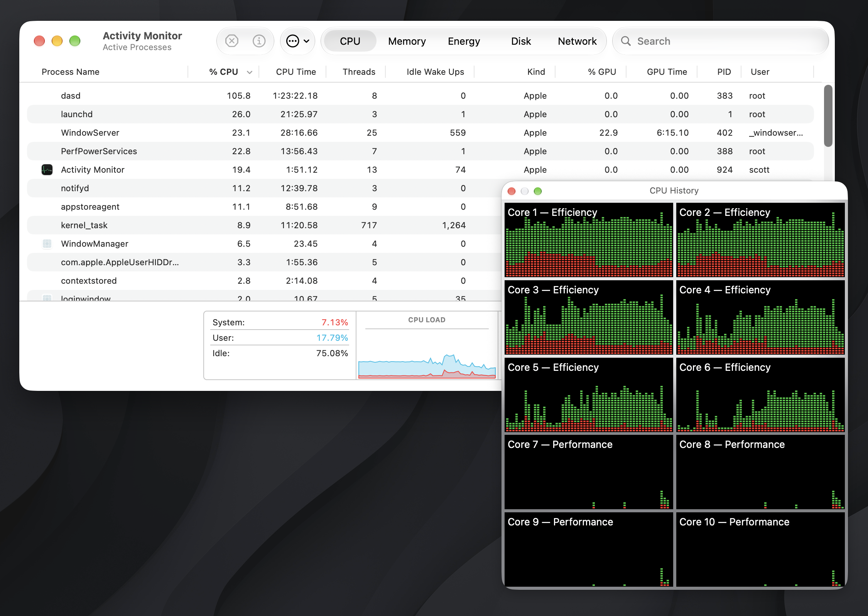This screenshot has width=868, height=616.
Task: Click the System 7.13% value
Action: point(334,322)
